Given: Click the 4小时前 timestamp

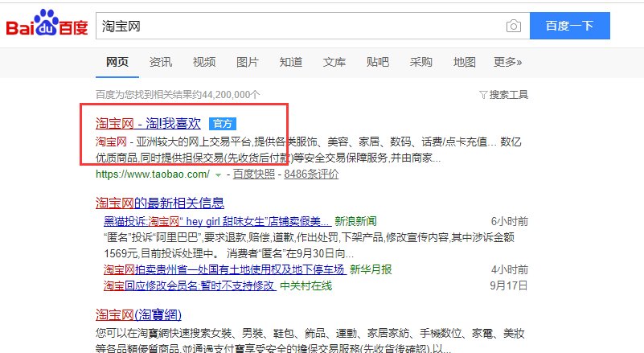Looking at the screenshot, I should (510, 269).
